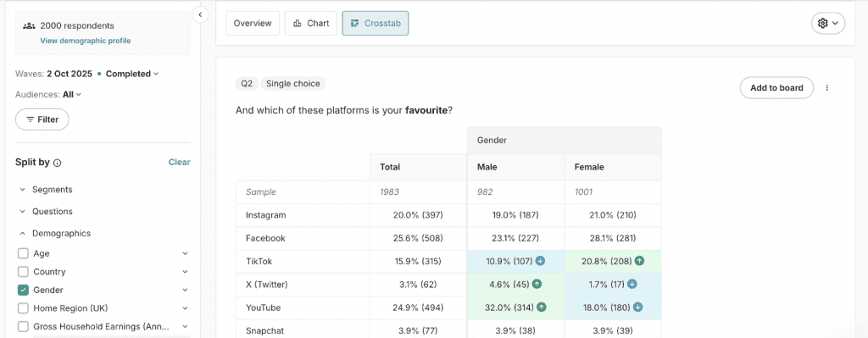
Task: Click the Total column header
Action: click(419, 167)
